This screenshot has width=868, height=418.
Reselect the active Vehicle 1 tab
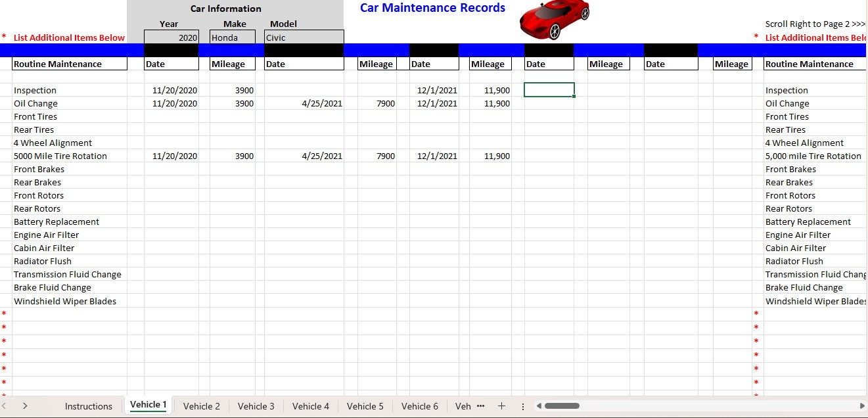tap(147, 406)
